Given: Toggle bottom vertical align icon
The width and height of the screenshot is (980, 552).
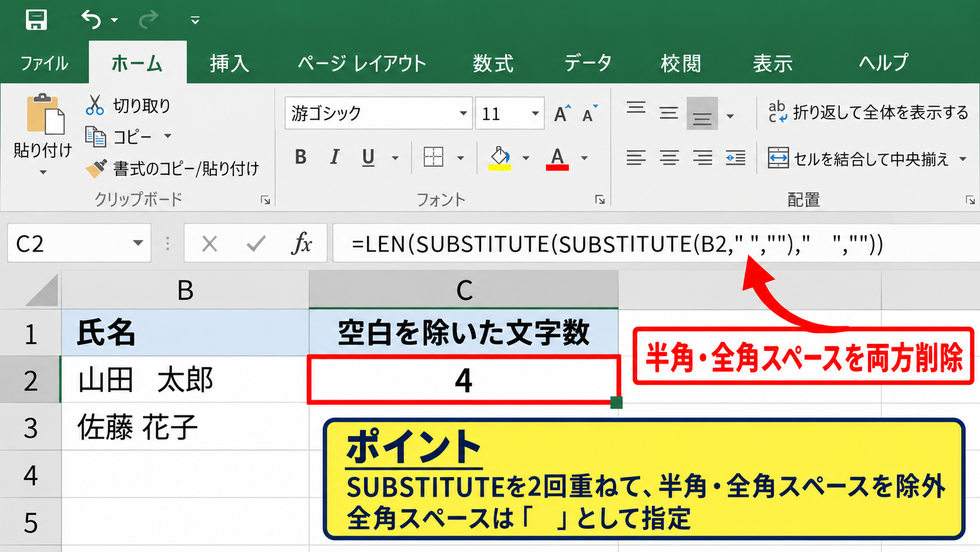Looking at the screenshot, I should (702, 114).
